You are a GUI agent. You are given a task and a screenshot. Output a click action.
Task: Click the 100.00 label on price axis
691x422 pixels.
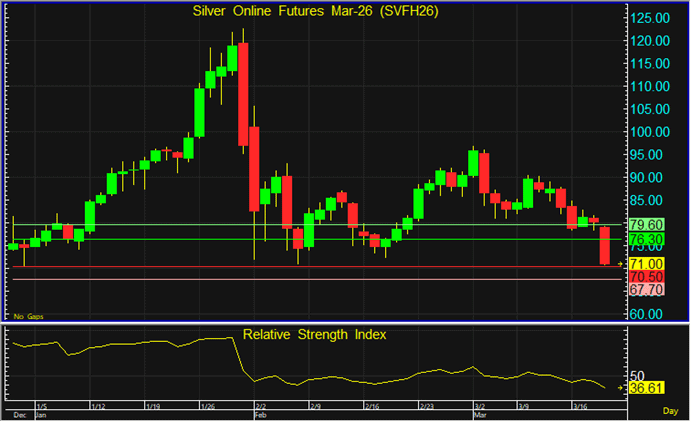pyautogui.click(x=649, y=132)
